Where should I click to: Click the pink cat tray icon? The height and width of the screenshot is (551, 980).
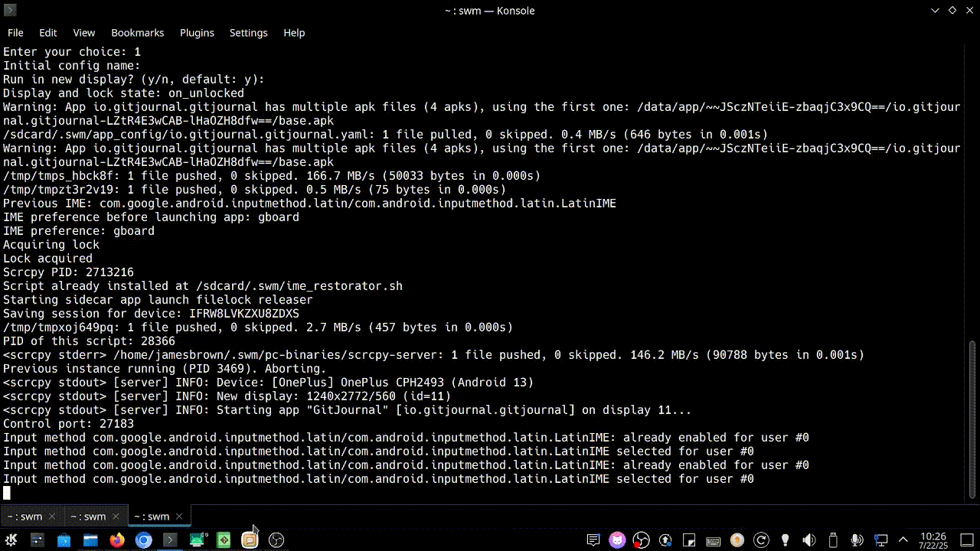point(617,540)
